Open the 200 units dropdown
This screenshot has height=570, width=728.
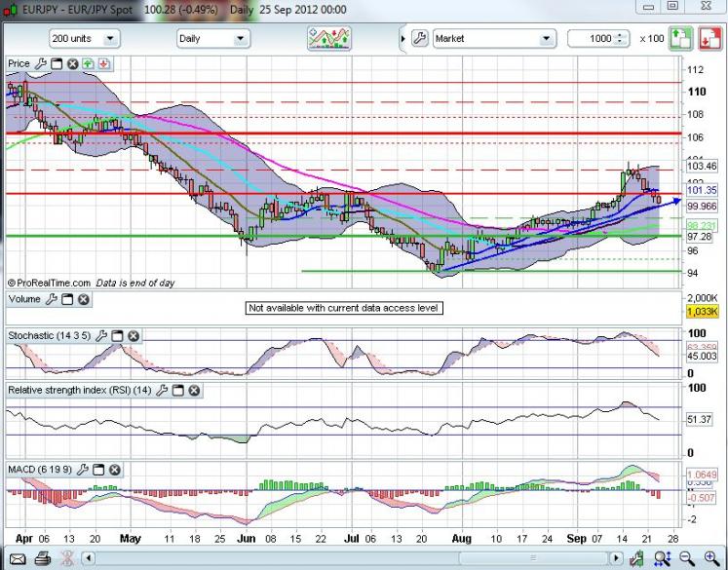84,39
